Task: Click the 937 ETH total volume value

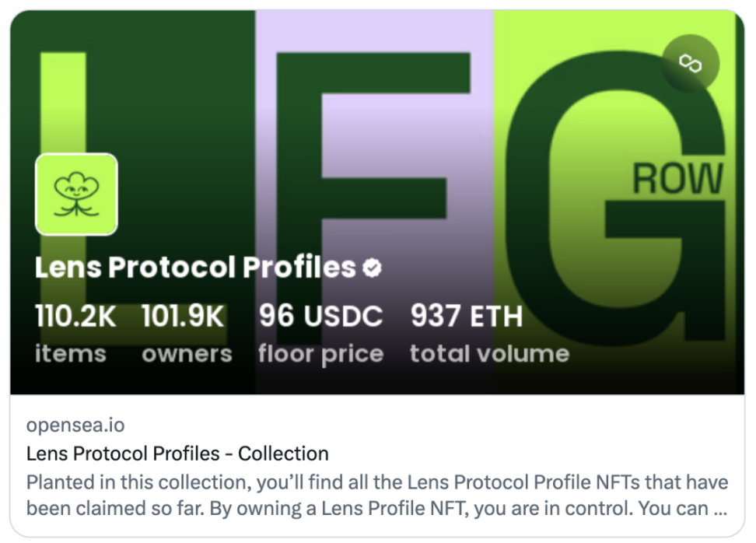Action: 467,317
